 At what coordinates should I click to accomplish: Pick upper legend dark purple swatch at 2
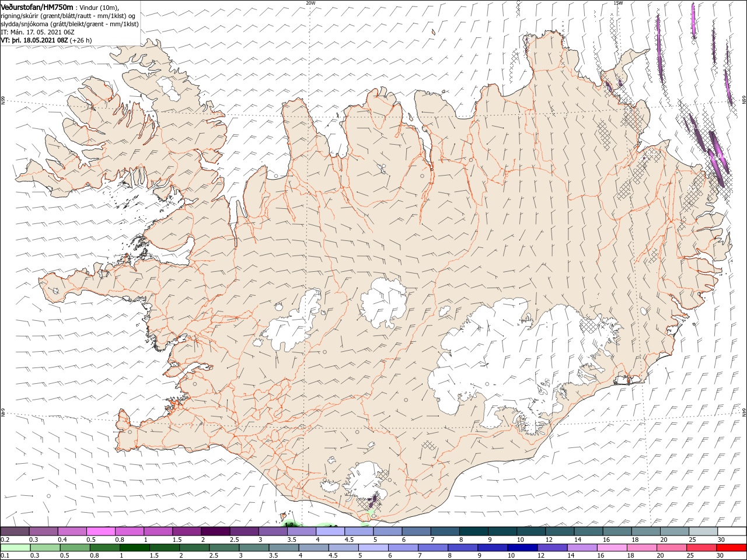tap(215, 531)
